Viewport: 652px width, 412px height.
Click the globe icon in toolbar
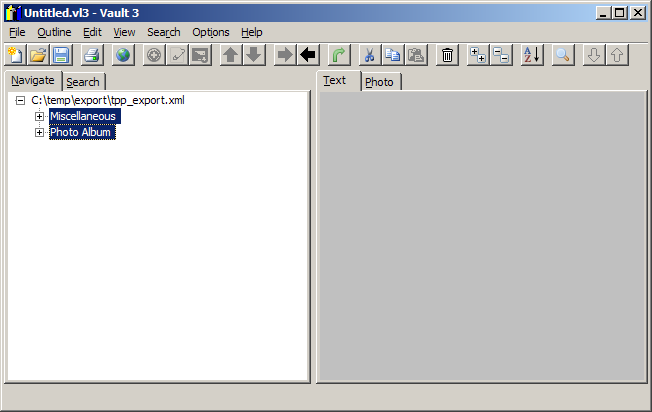122,55
